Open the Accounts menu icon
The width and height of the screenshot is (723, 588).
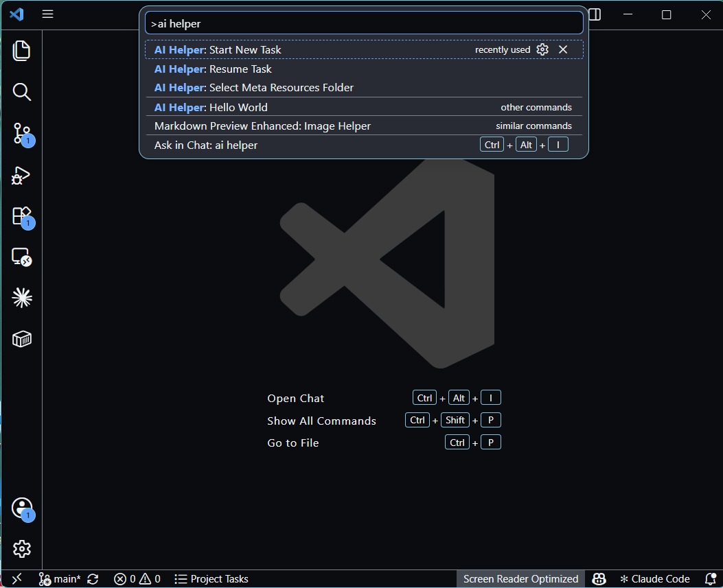(21, 508)
